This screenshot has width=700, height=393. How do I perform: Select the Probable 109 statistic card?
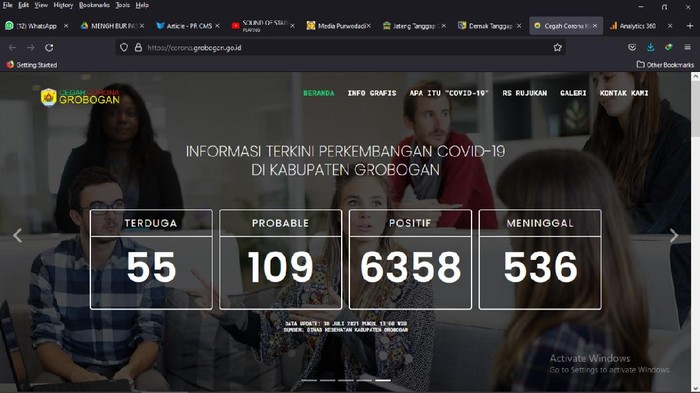click(280, 259)
